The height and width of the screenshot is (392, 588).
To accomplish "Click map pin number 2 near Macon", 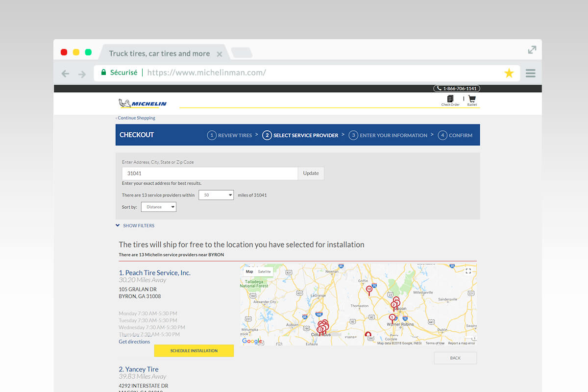I will pyautogui.click(x=393, y=306).
